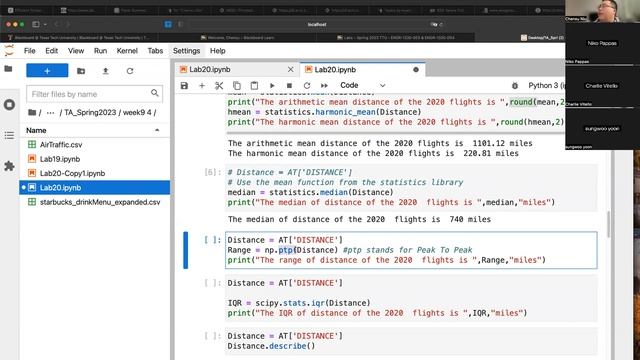
Task: Open the Extension Manager puzzle icon
Action: (9, 166)
